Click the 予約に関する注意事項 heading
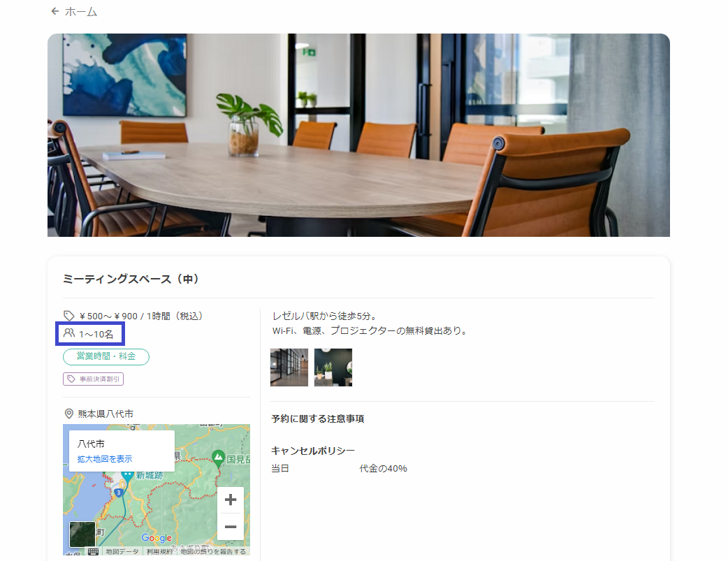 (x=318, y=419)
